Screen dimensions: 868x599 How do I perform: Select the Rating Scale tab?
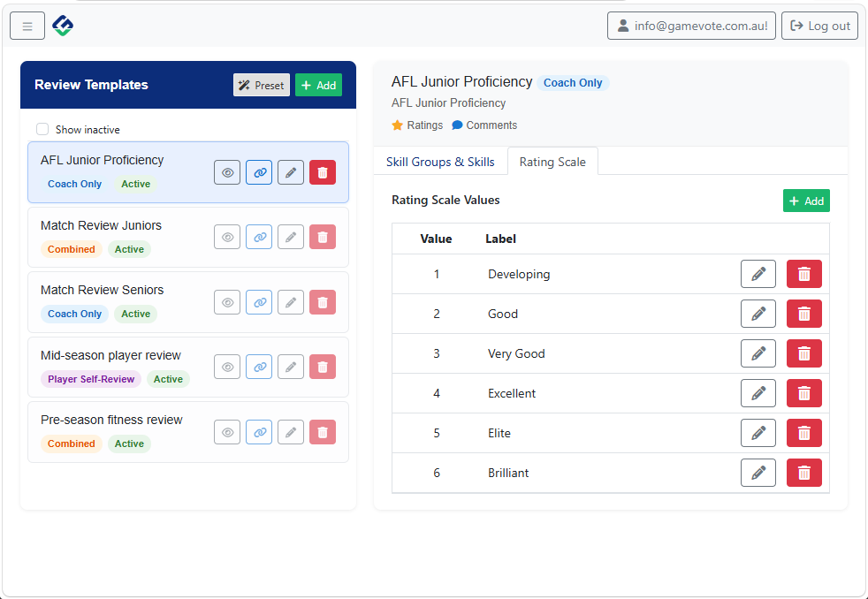(552, 162)
